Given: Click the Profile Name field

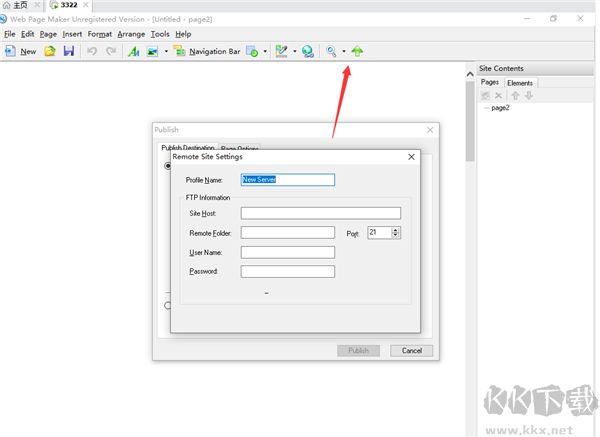Looking at the screenshot, I should point(288,180).
